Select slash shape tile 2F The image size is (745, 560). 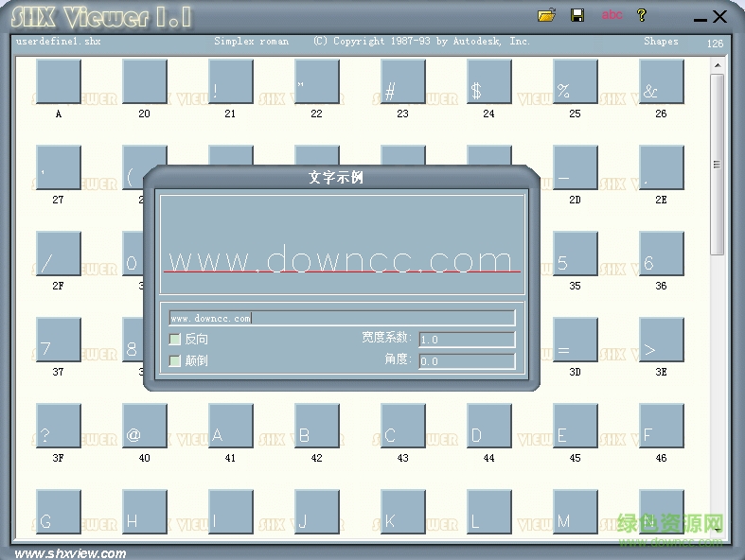tap(59, 254)
